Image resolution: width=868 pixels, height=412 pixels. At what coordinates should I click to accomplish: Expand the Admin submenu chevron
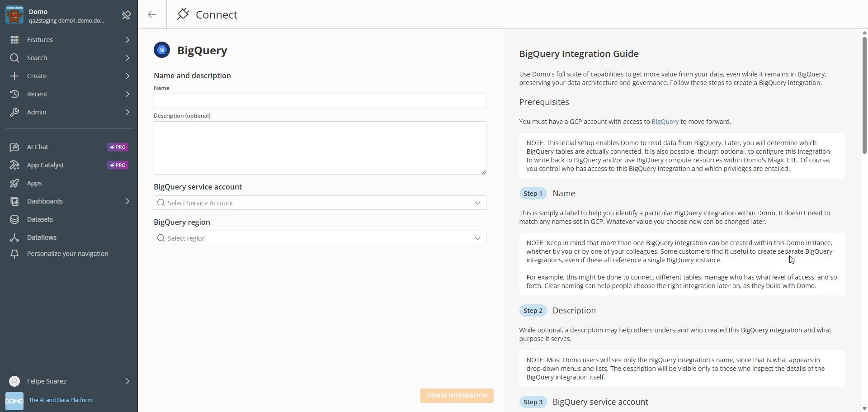tap(127, 112)
